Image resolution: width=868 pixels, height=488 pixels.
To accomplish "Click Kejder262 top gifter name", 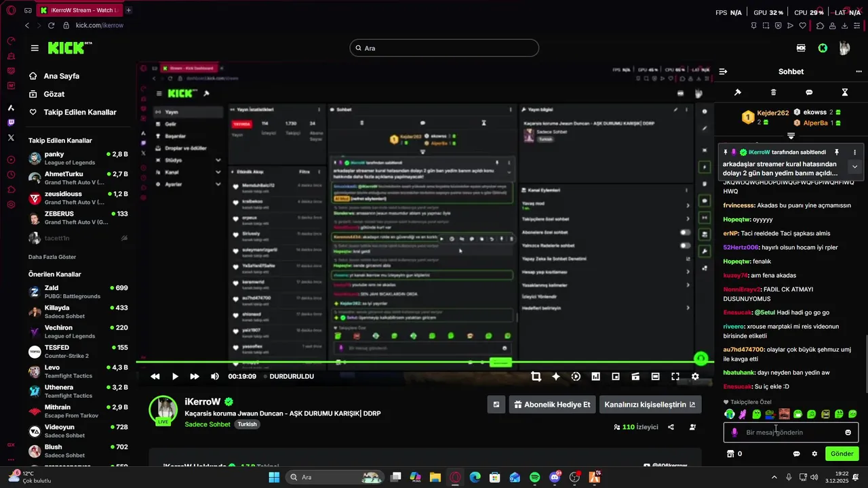I will click(x=773, y=113).
